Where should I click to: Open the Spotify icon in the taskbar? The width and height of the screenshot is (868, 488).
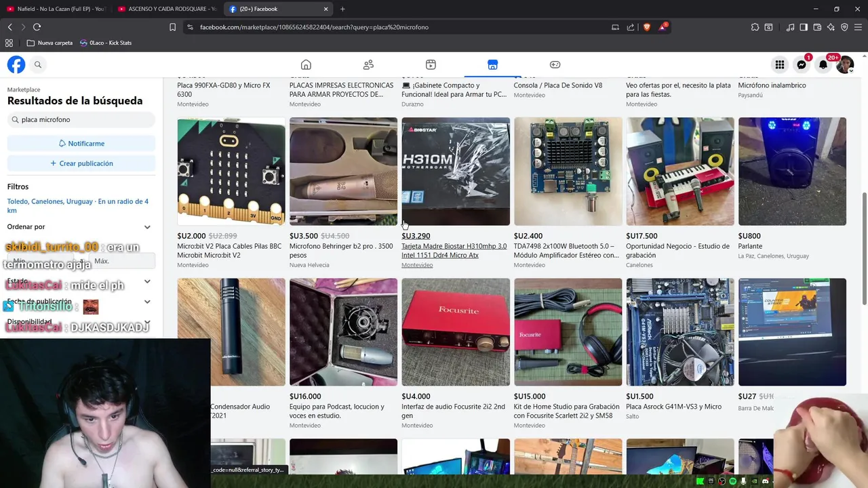[732, 481]
